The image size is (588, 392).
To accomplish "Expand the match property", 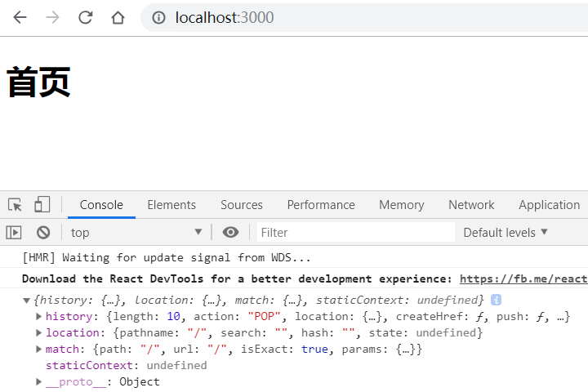I will (x=38, y=349).
